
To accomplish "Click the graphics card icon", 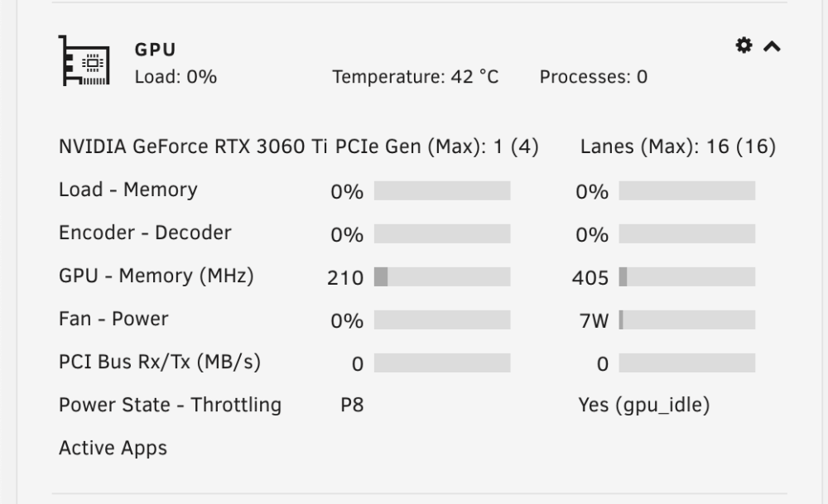I will coord(84,60).
